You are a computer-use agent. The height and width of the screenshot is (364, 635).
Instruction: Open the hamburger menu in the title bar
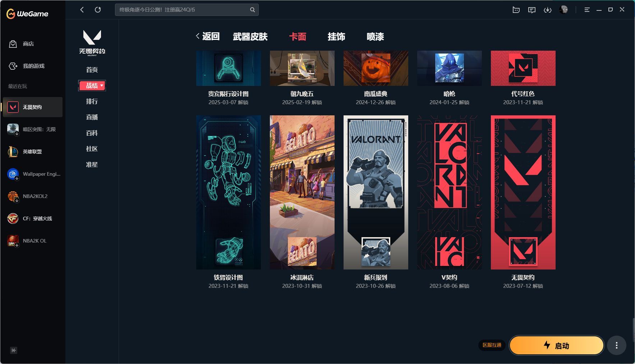(587, 10)
